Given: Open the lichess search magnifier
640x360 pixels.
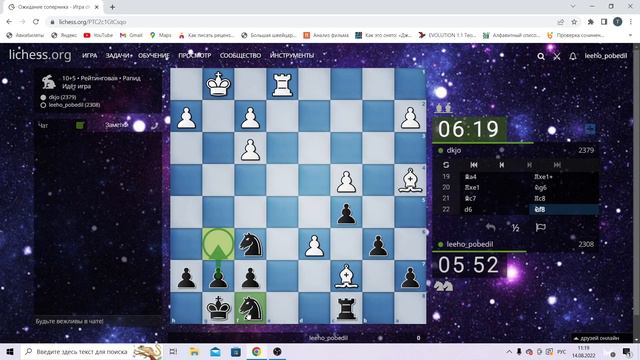Looking at the screenshot, I should (x=541, y=56).
